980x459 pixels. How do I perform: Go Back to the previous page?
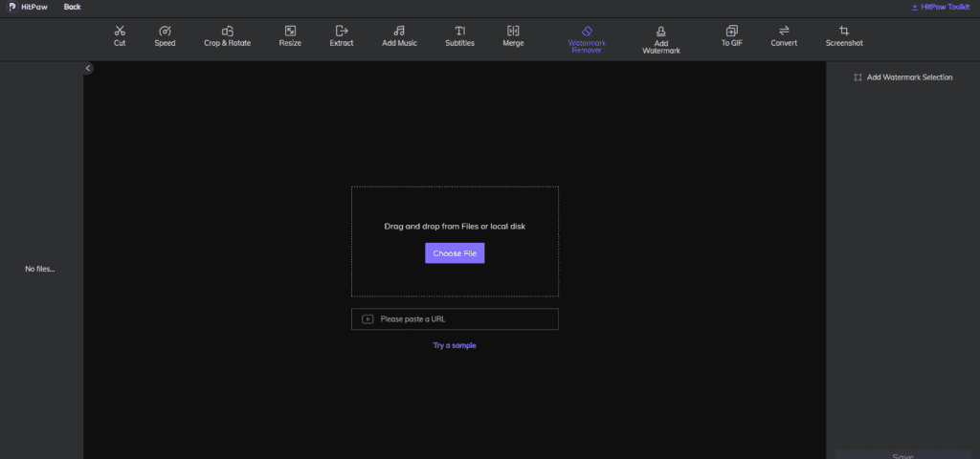72,7
